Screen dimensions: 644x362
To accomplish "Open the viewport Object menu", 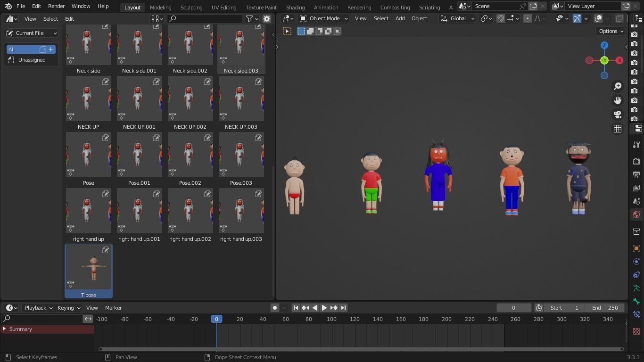I will pos(419,18).
